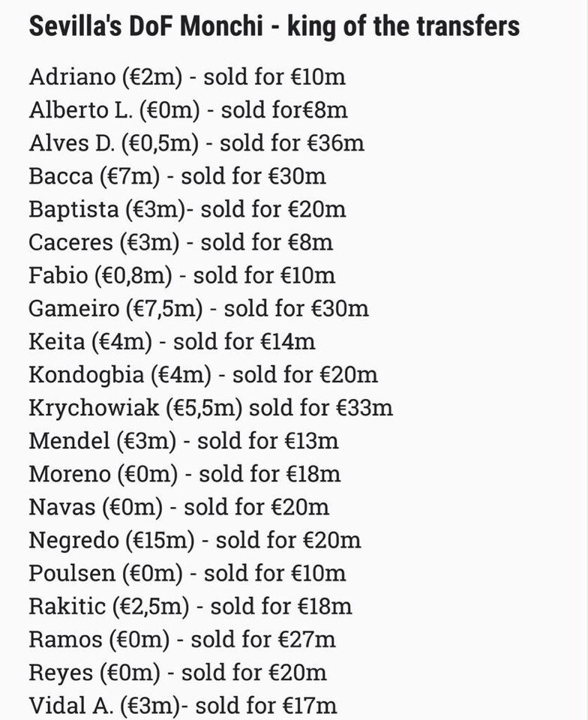
Task: Select the Vidal A. transfer entry
Action: 183,705
